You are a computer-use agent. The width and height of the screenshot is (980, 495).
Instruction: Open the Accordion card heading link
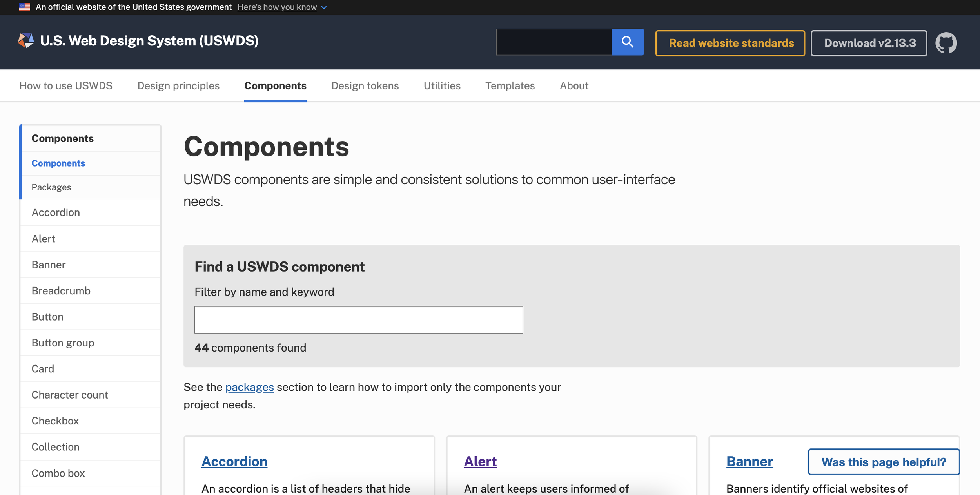234,461
